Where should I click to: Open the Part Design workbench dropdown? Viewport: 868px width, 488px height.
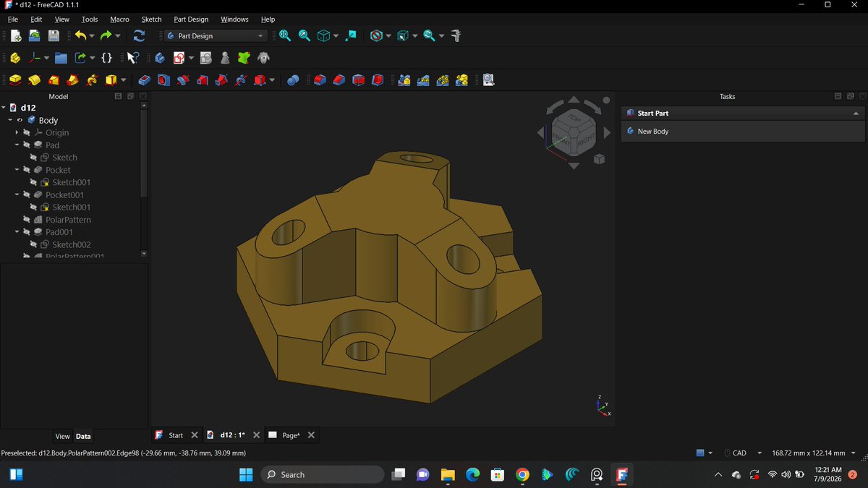pos(216,35)
